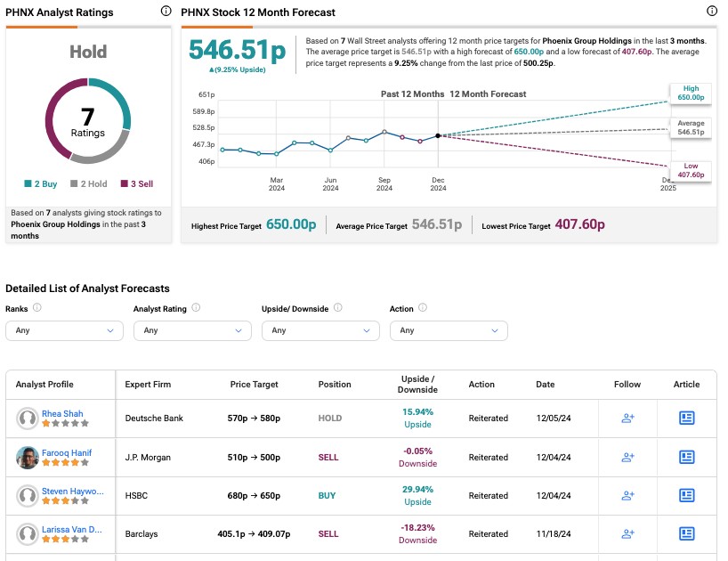
Task: Follow analyst Larissa Van D...
Action: 627,533
